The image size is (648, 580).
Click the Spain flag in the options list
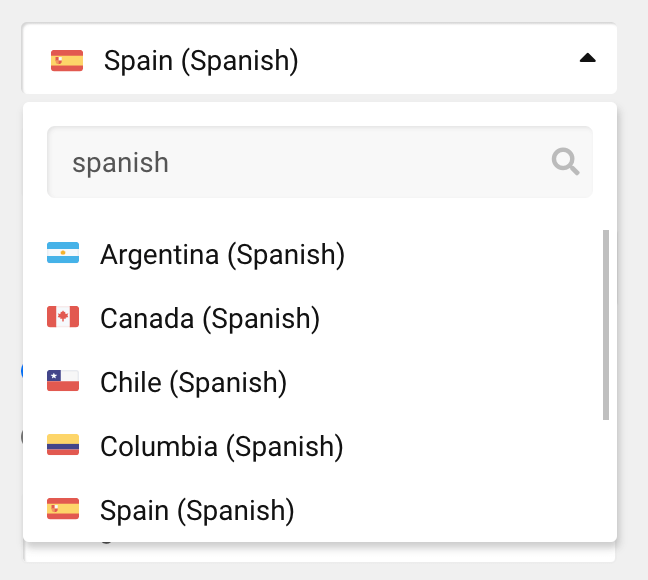pyautogui.click(x=63, y=510)
